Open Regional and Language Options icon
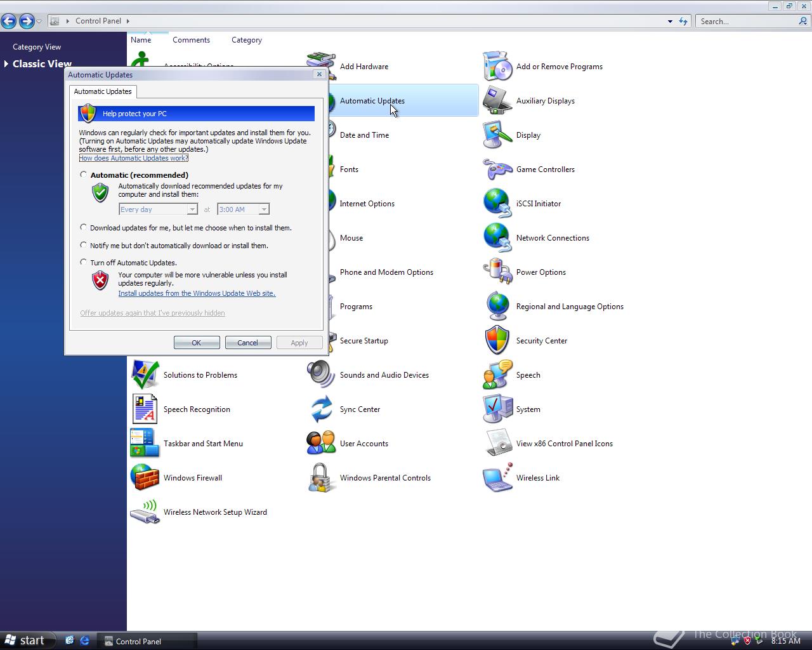Viewport: 812px width, 650px height. point(497,307)
